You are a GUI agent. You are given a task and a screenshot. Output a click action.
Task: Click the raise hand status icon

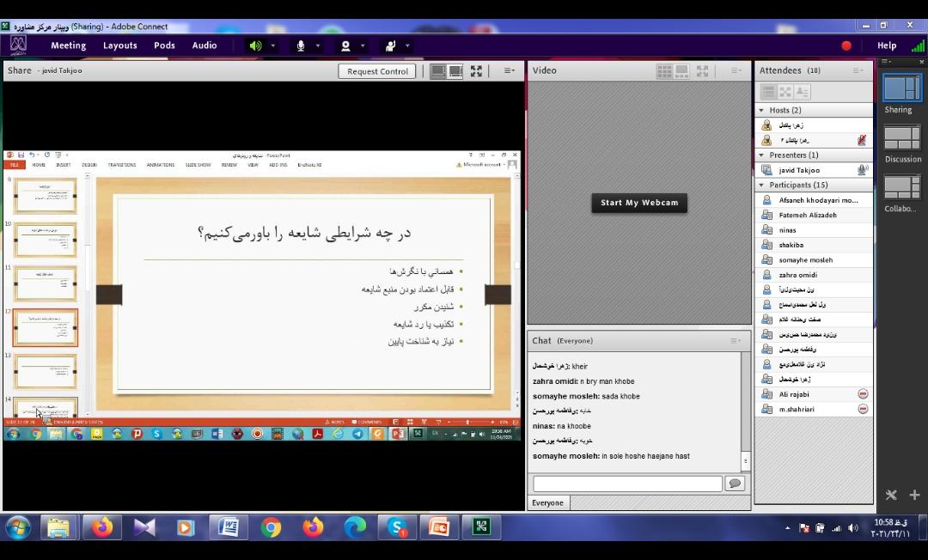point(390,46)
